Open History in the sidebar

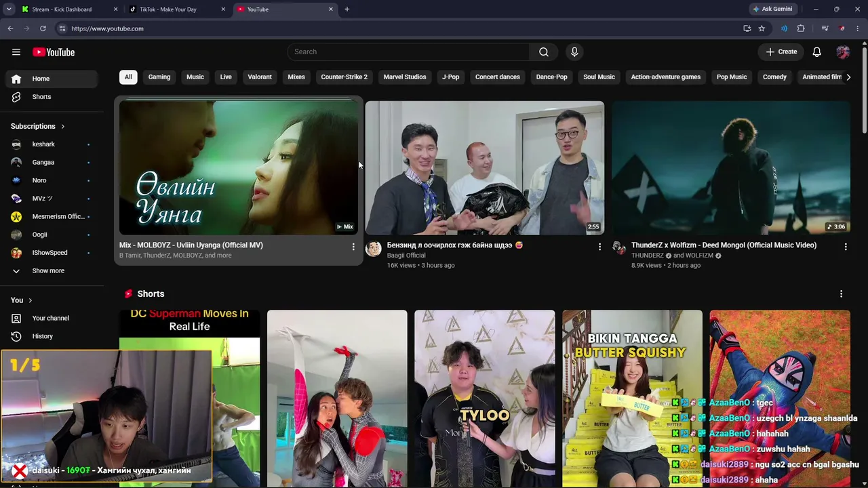52,336
